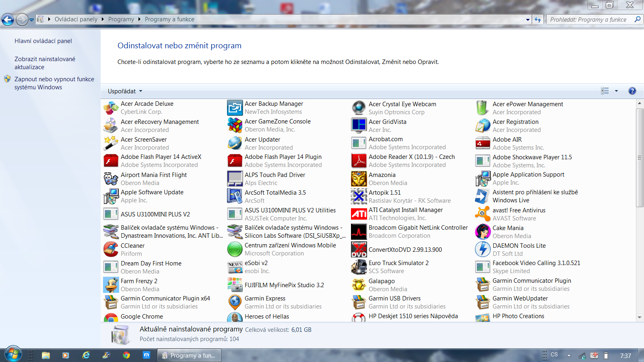The height and width of the screenshot is (362, 644).
Task: Select the Artopik 1.51 icon
Action: tap(359, 196)
